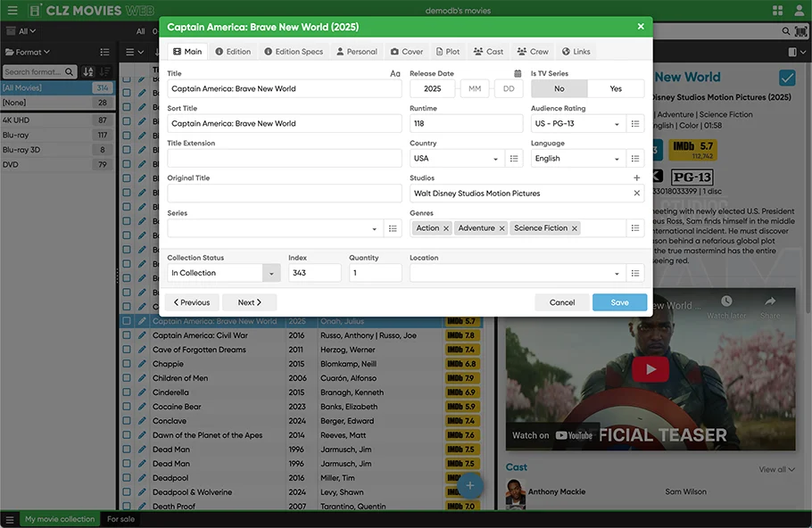The width and height of the screenshot is (812, 528).
Task: Add a studio with the plus icon
Action: [637, 177]
